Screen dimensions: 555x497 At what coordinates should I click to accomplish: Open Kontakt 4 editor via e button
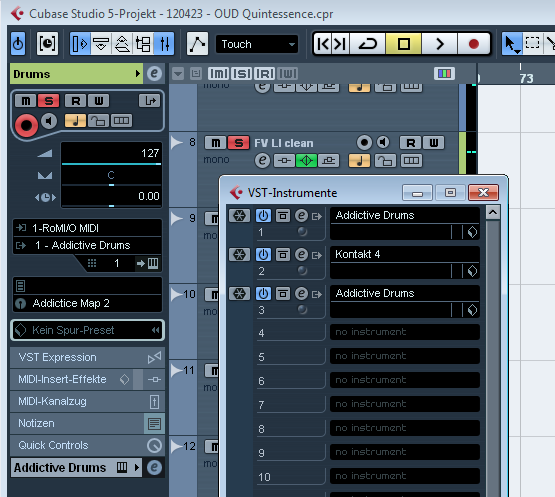(302, 255)
